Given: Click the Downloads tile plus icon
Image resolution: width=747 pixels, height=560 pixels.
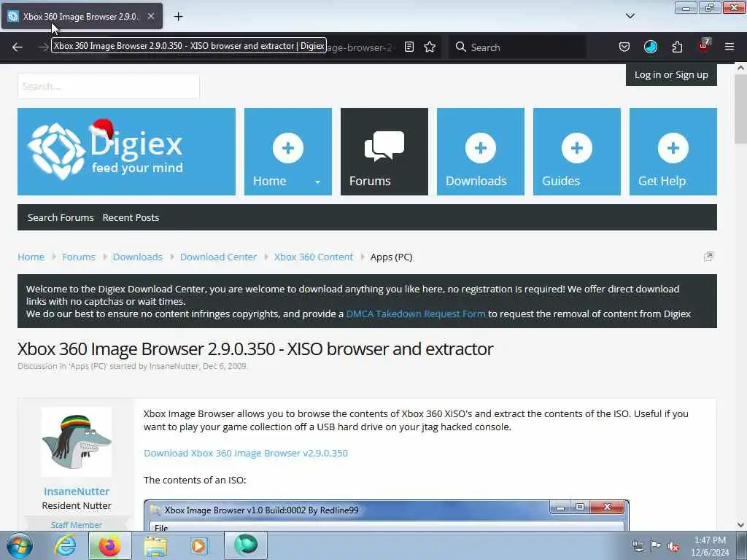Looking at the screenshot, I should [x=480, y=148].
